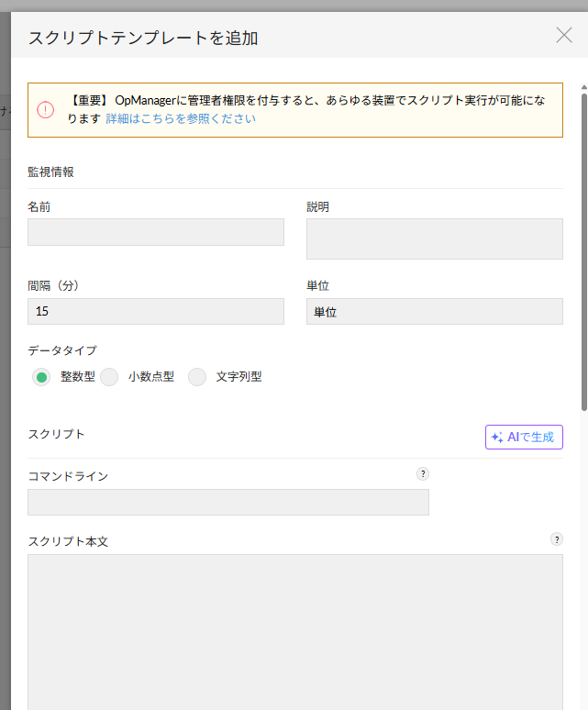The width and height of the screenshot is (588, 710).
Task: Click the 説明 text area
Action: click(435, 239)
